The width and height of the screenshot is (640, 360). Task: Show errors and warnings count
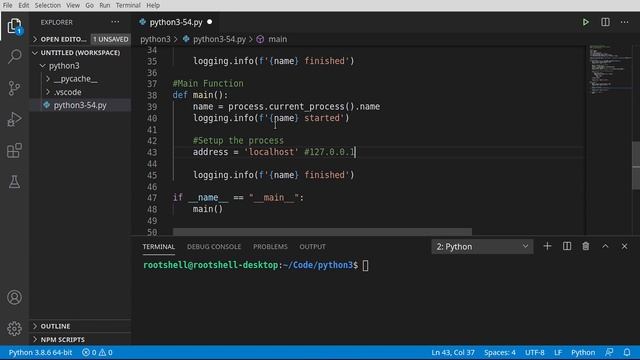click(x=97, y=352)
